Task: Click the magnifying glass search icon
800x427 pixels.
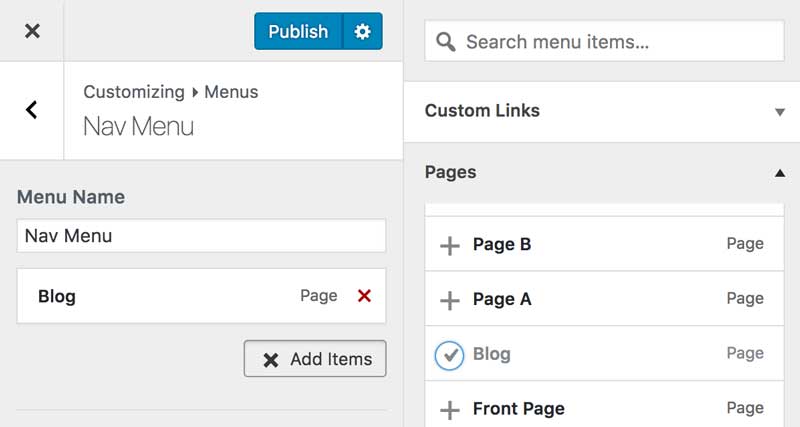Action: 447,42
